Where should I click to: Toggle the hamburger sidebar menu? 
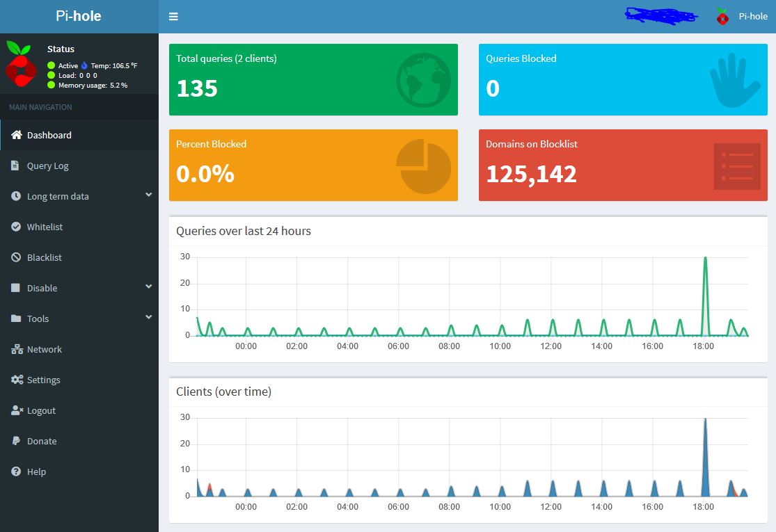coord(173,17)
